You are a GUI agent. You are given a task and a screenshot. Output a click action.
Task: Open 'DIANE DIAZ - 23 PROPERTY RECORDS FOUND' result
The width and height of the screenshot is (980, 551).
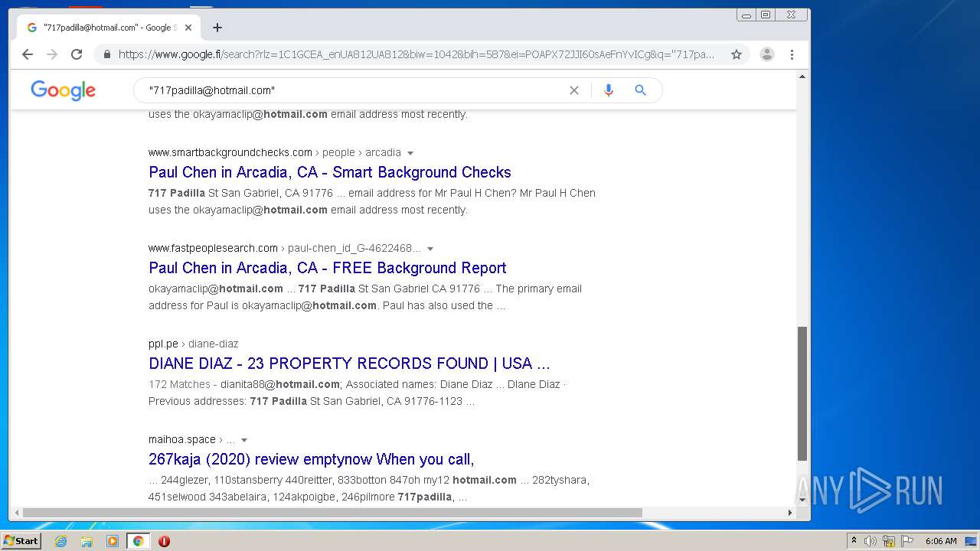(x=349, y=364)
